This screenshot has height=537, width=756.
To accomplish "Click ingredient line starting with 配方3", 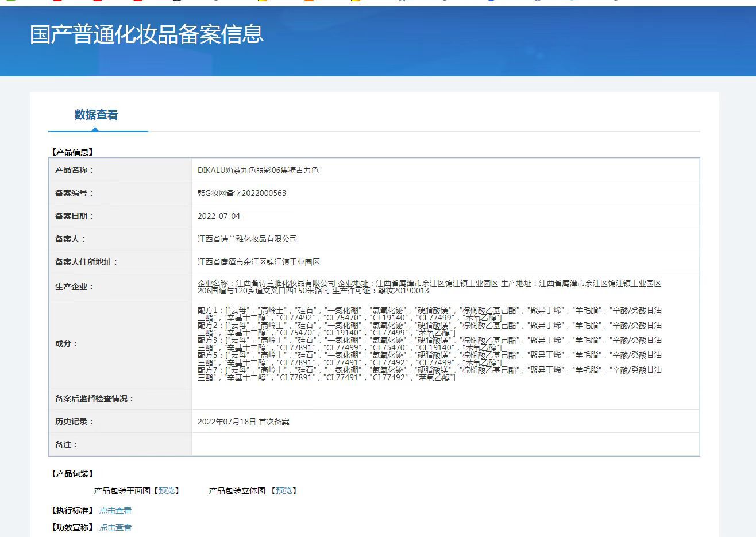I will [430, 343].
